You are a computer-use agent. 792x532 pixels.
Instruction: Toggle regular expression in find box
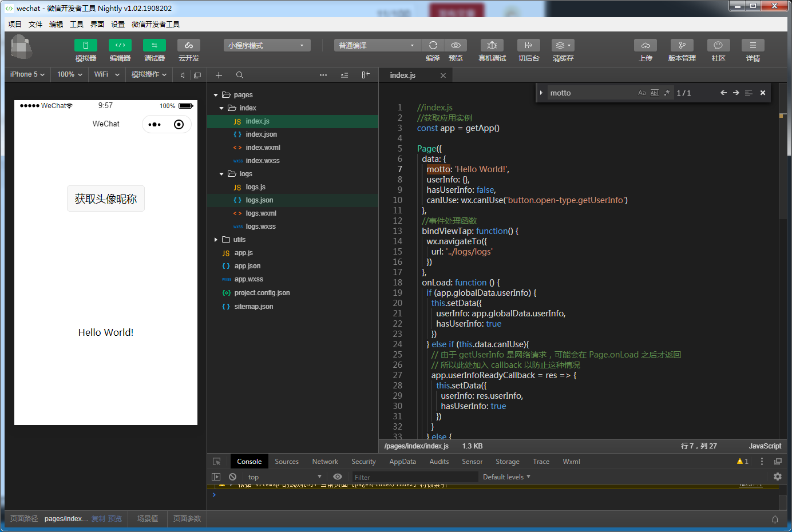coord(667,93)
